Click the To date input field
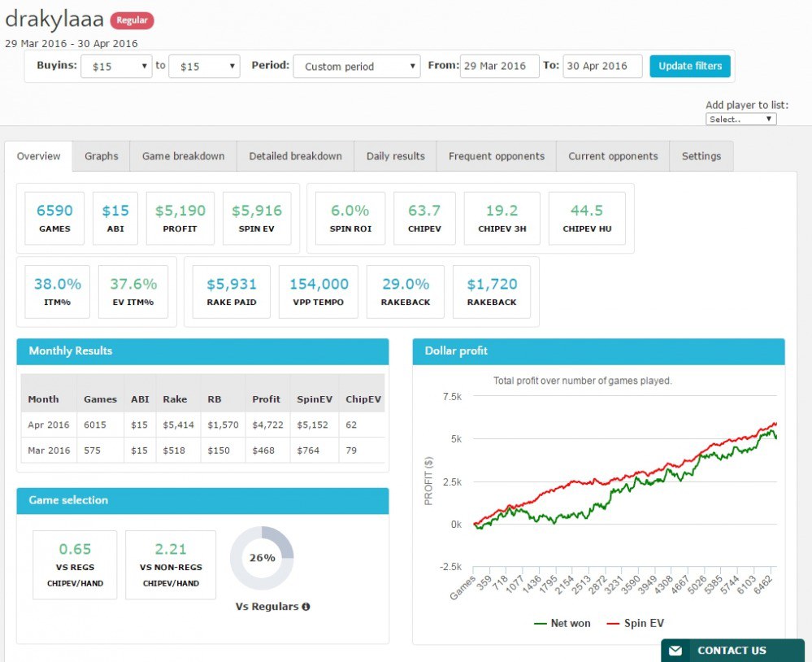Screen dimensions: 812x662 point(602,67)
